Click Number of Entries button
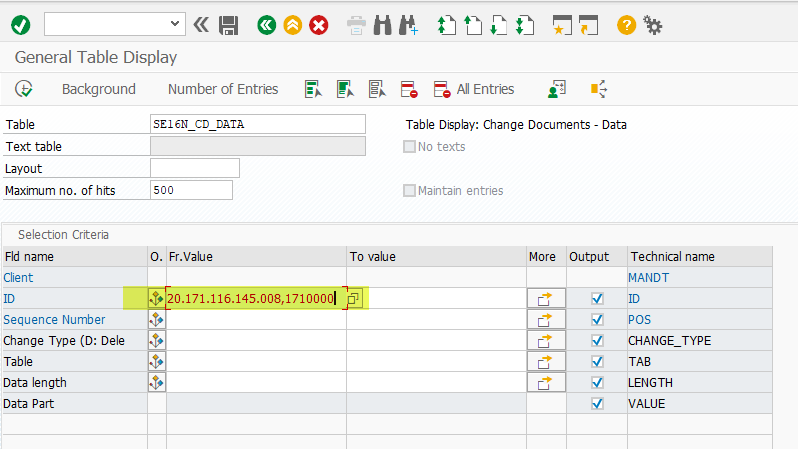 [223, 89]
